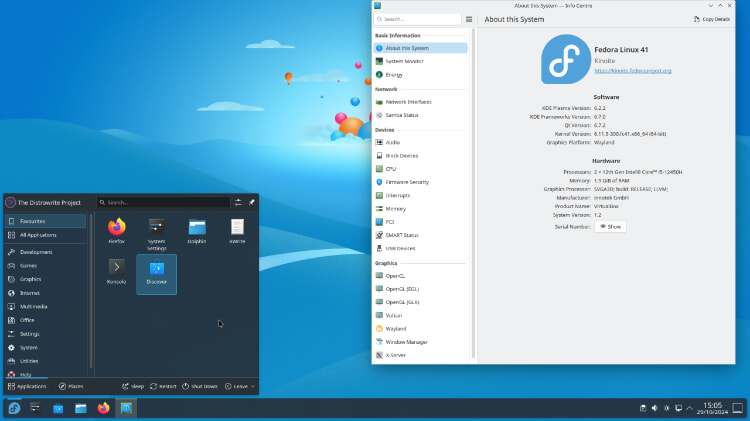Open Network Interfaces page

420,102
